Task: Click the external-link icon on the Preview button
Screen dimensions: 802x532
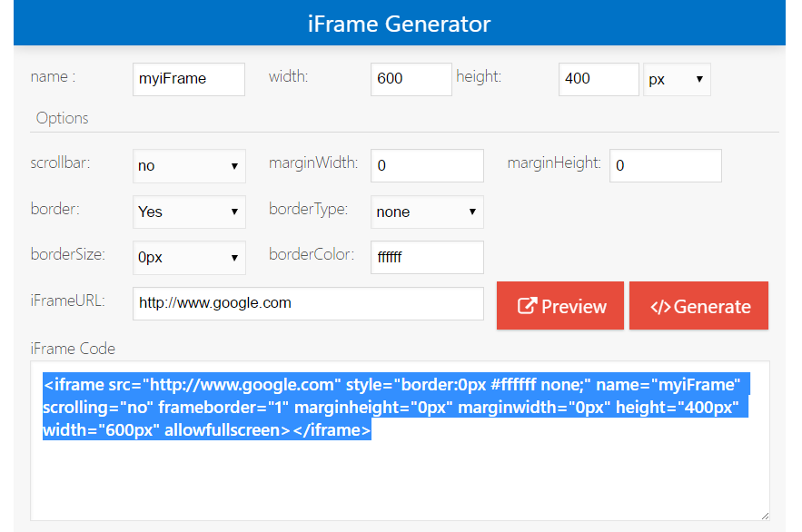Action: click(528, 305)
